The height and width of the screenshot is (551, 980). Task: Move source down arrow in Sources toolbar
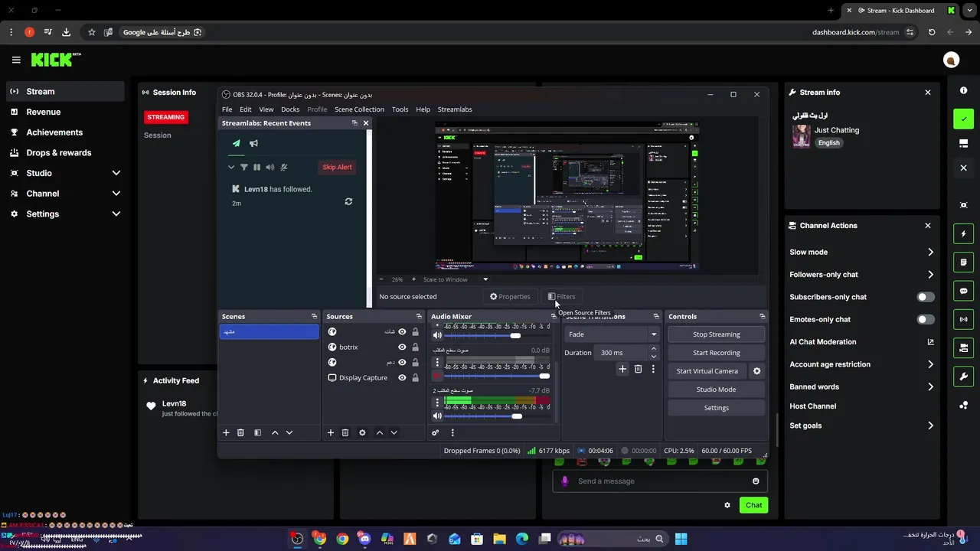tap(394, 432)
